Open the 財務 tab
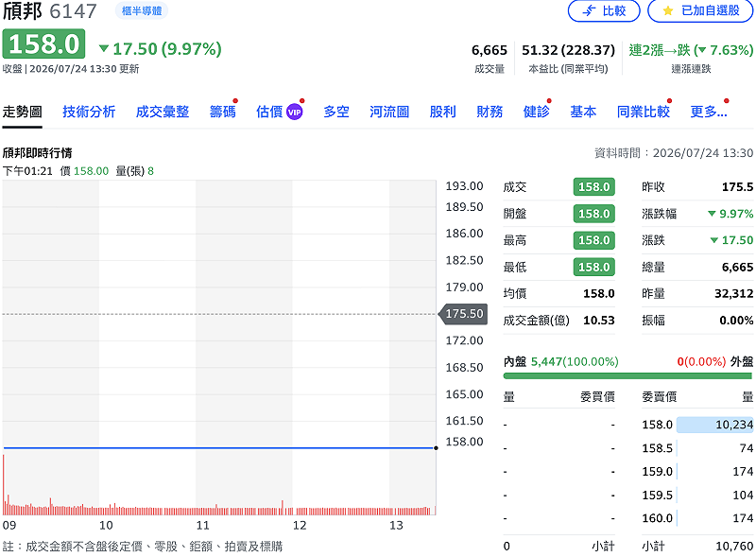Viewport: 756px width, 557px height. (490, 112)
